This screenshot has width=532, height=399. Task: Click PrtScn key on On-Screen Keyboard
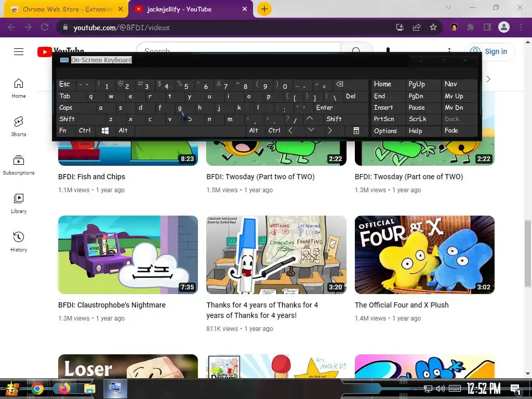tap(388, 119)
